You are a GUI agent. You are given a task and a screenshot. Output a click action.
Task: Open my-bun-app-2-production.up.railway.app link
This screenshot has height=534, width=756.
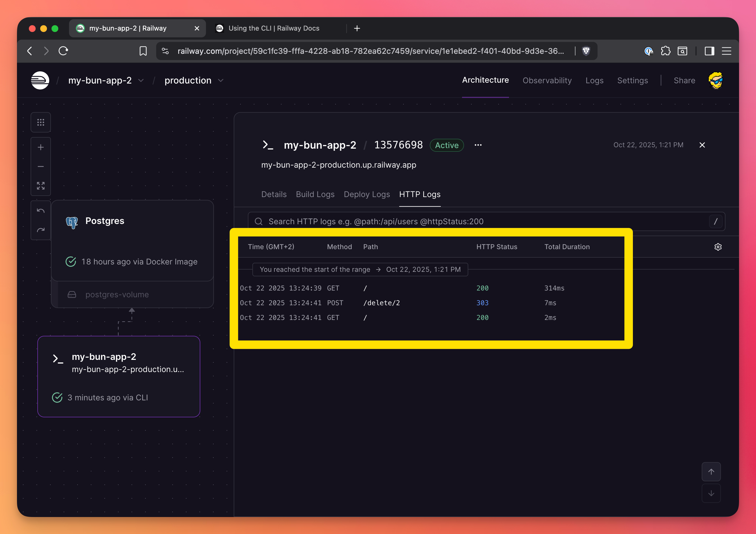[338, 165]
